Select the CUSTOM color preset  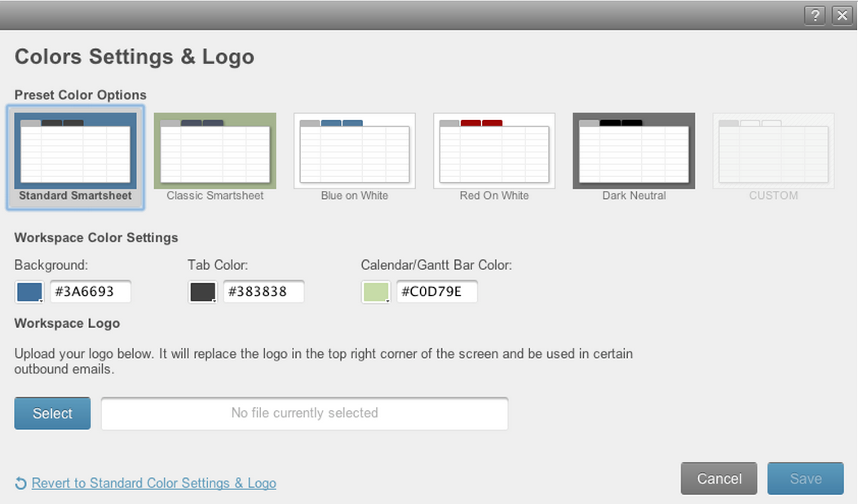[x=773, y=157]
